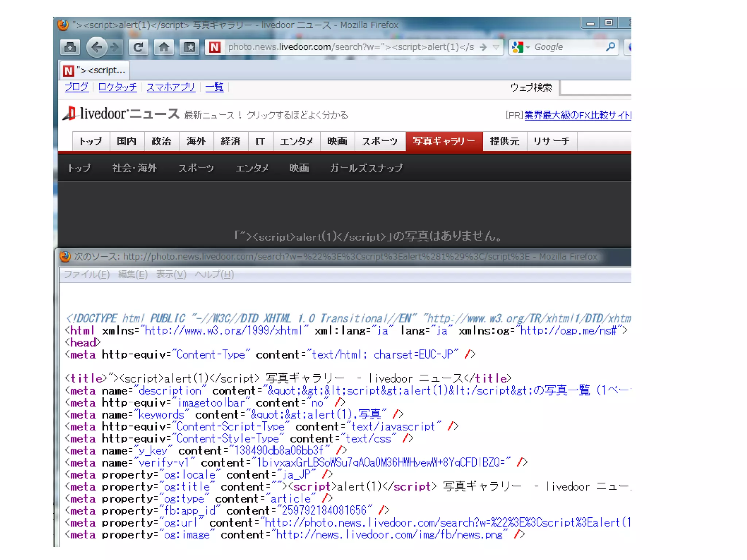Open the ファイル(F) menu in source window

pyautogui.click(x=87, y=274)
